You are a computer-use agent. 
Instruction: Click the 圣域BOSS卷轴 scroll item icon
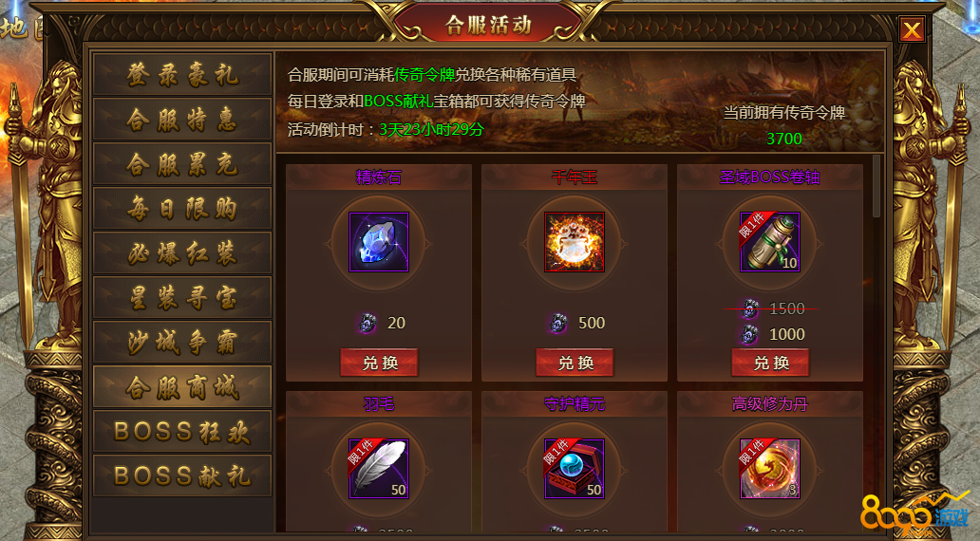(x=770, y=242)
